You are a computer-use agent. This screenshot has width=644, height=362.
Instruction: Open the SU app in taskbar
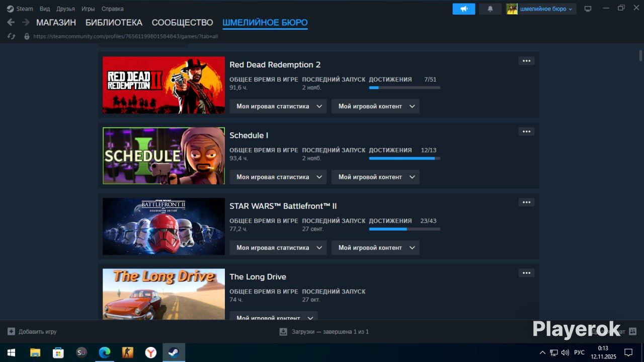[82, 352]
